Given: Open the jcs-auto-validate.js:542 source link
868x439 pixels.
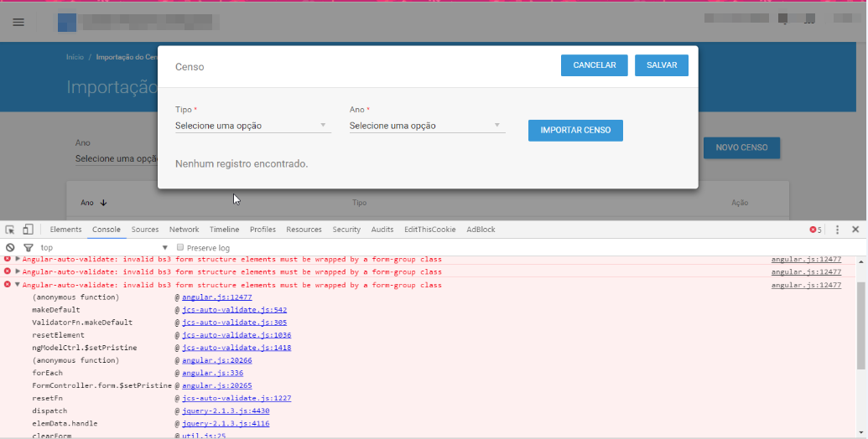Looking at the screenshot, I should [234, 310].
